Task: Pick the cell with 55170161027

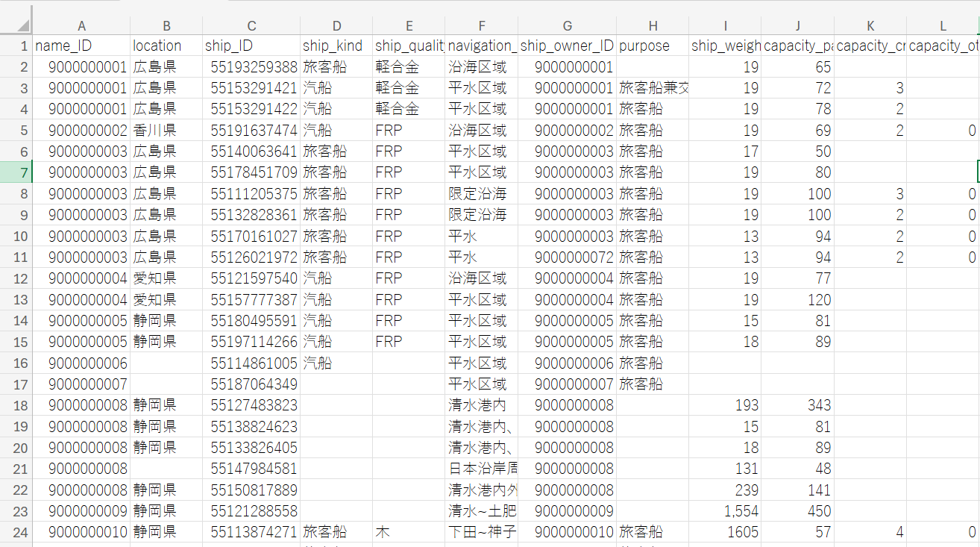Action: [x=251, y=237]
